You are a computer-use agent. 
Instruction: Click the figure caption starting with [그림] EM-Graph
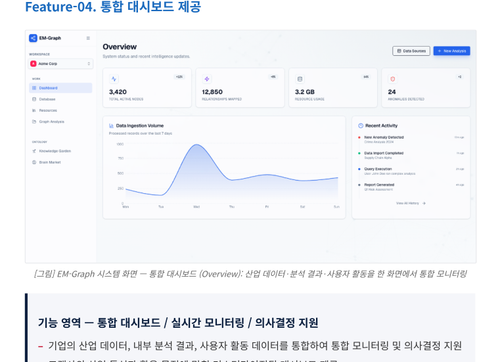(x=250, y=274)
